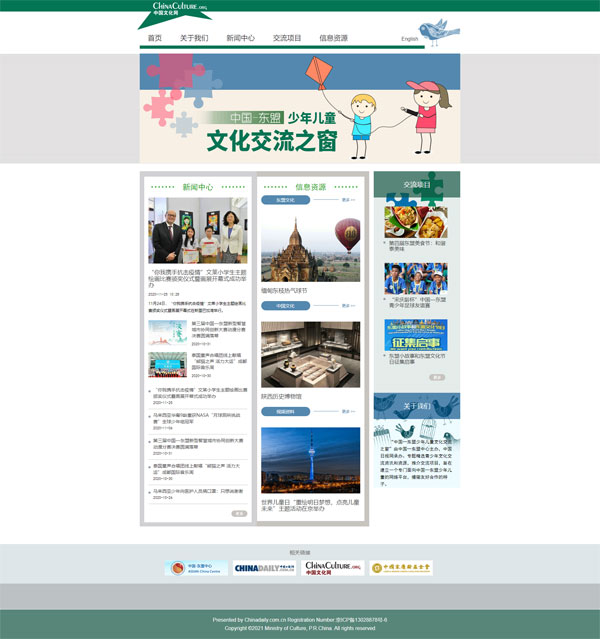This screenshot has width=600, height=639.
Task: Open 信息资源 in the top navigation
Action: click(x=333, y=38)
